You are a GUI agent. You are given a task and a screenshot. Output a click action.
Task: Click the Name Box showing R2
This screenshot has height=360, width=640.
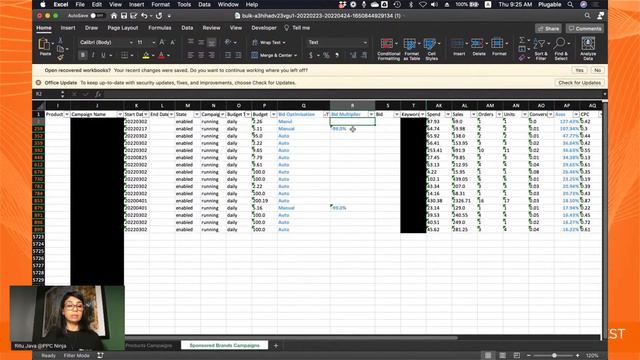47,94
